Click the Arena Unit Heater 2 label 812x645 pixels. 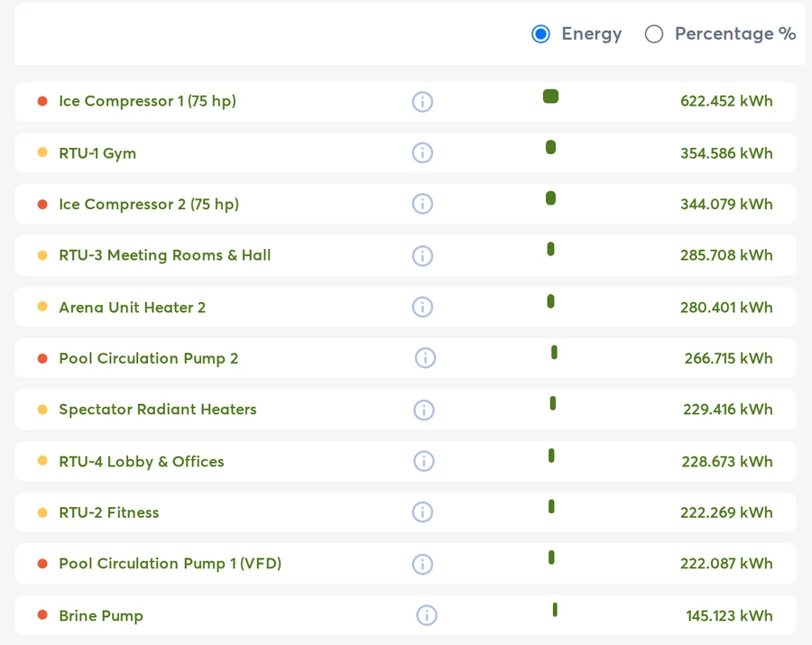(x=132, y=308)
